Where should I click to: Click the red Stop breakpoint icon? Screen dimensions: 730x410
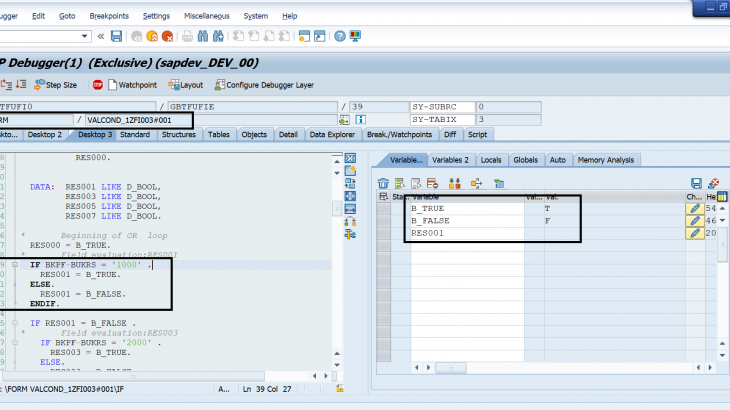pos(97,85)
